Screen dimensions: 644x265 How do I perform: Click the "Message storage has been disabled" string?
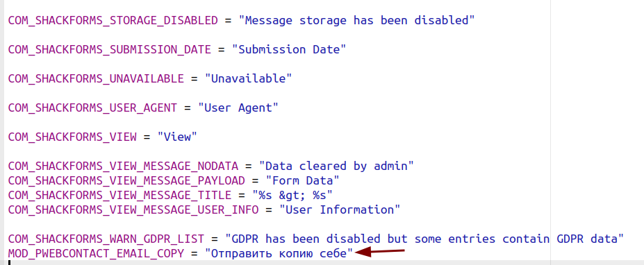click(356, 20)
